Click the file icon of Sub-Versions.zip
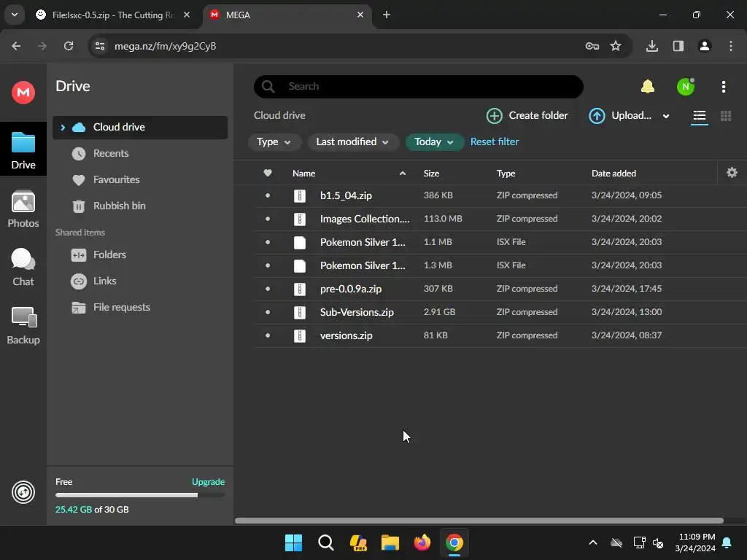This screenshot has height=560, width=747. (x=299, y=312)
